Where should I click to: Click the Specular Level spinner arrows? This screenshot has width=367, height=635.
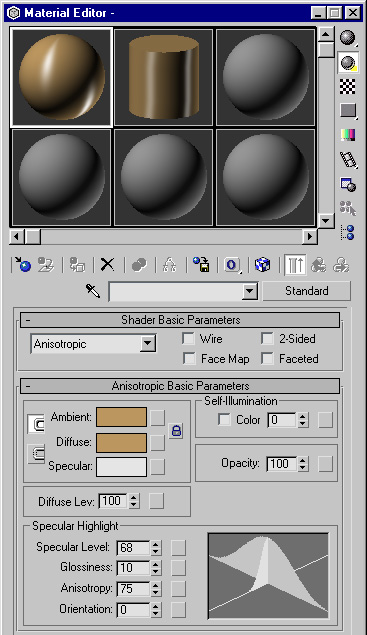pyautogui.click(x=156, y=548)
